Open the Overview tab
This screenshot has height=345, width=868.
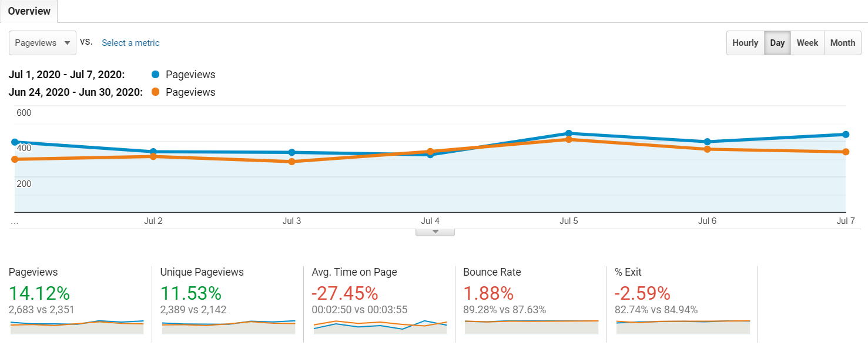[29, 11]
